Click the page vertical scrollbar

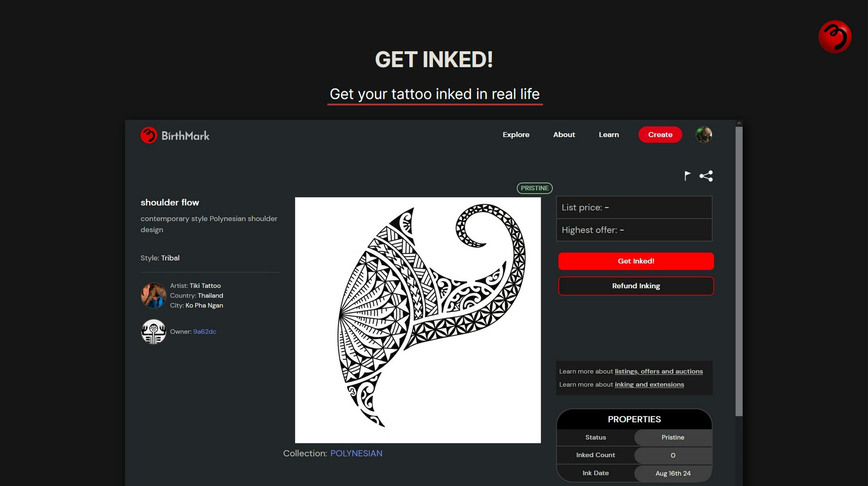click(739, 271)
